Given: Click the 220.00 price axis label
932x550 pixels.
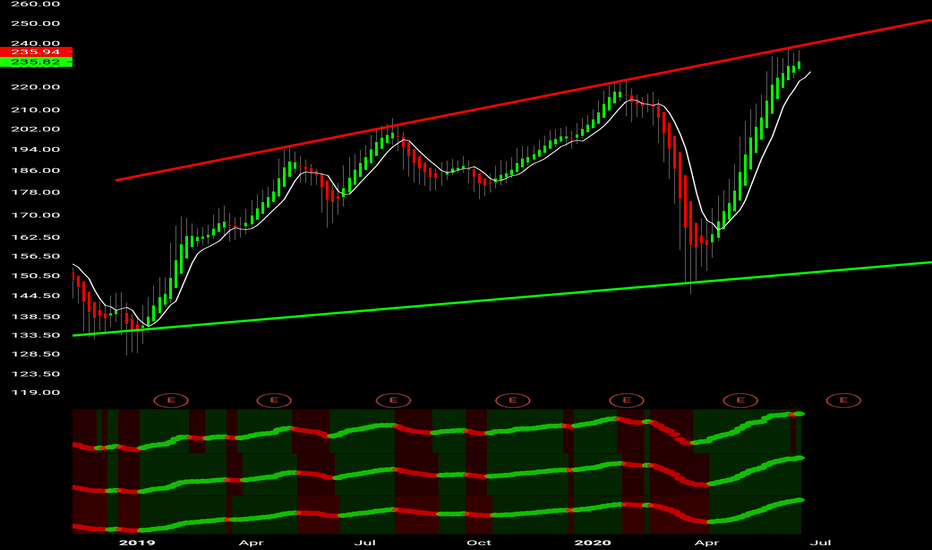Looking at the screenshot, I should click(36, 87).
